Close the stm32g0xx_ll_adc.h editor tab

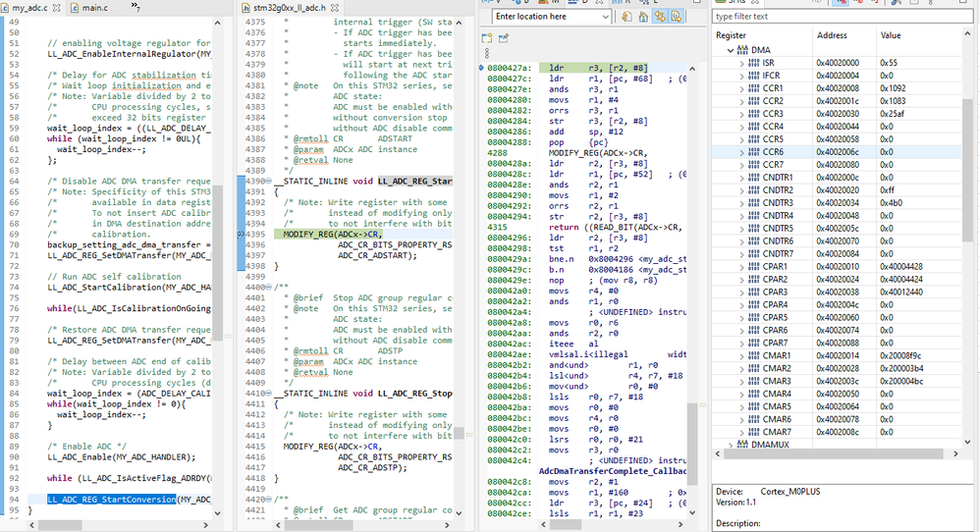[x=335, y=8]
